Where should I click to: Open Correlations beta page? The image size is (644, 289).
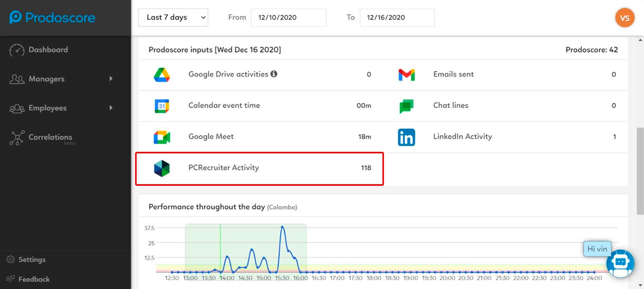click(50, 138)
